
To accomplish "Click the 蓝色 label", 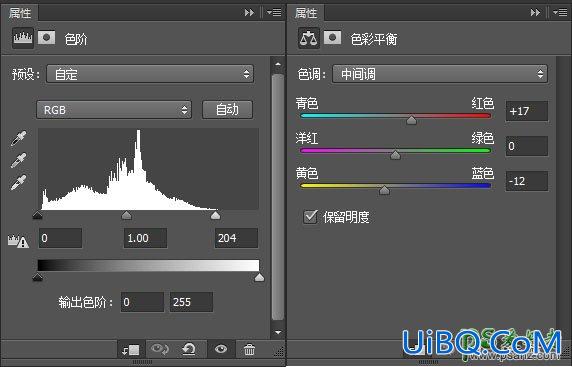I will point(483,174).
